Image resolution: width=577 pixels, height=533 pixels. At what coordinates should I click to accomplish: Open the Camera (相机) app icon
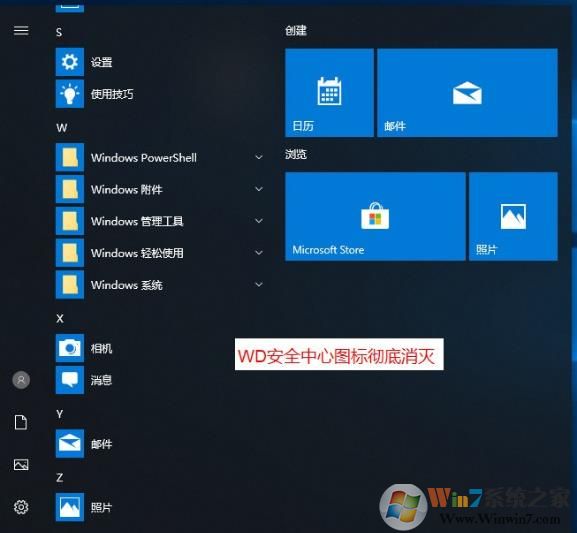70,348
